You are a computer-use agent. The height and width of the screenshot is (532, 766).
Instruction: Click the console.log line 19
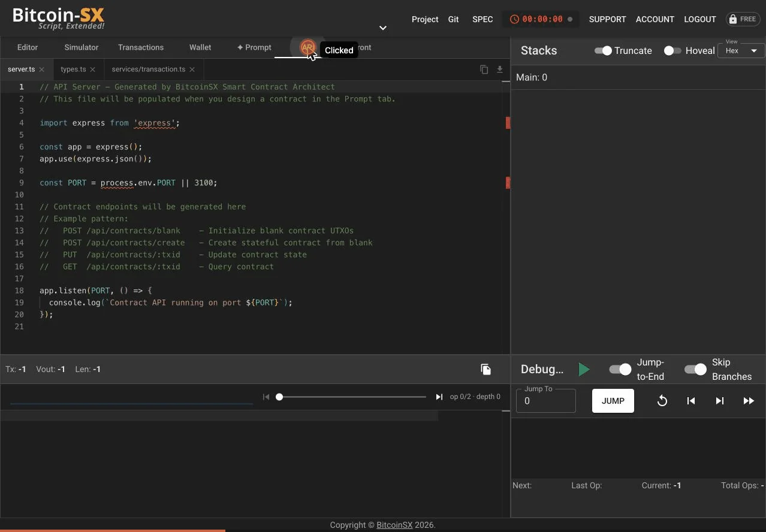pos(171,303)
